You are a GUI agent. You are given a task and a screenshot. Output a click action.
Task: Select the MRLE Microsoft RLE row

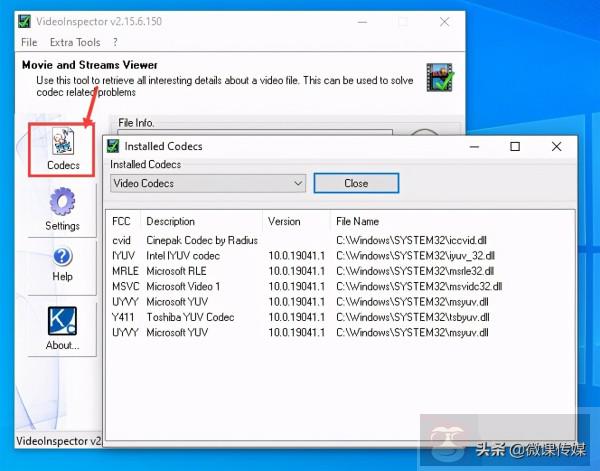coord(303,271)
